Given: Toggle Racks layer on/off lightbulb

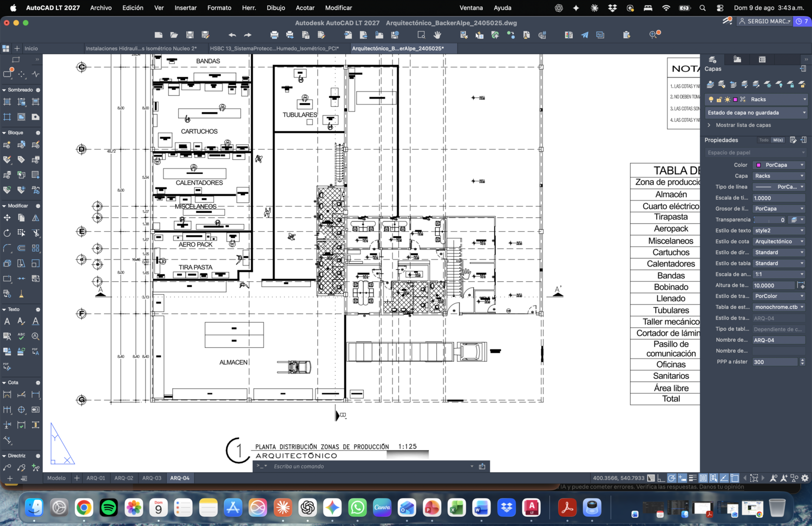Looking at the screenshot, I should tap(711, 100).
